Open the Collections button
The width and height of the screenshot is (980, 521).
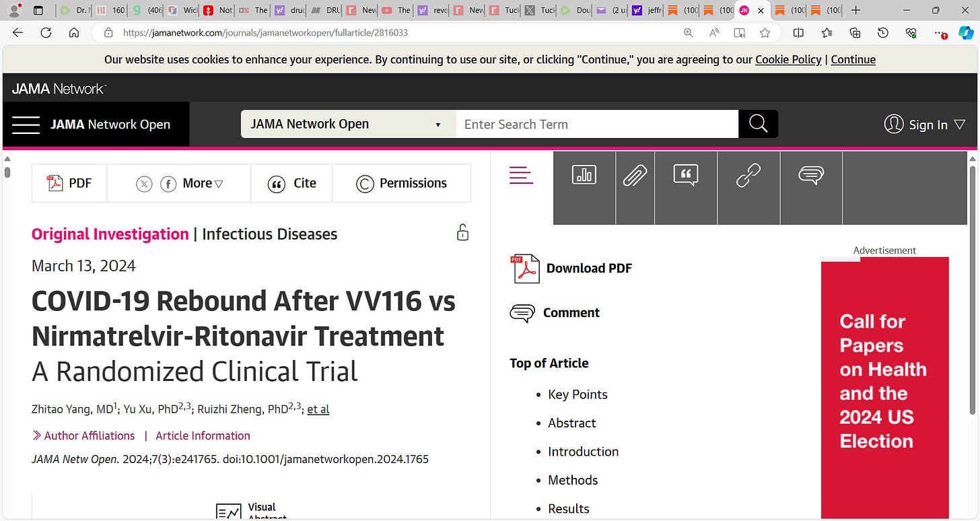point(855,32)
